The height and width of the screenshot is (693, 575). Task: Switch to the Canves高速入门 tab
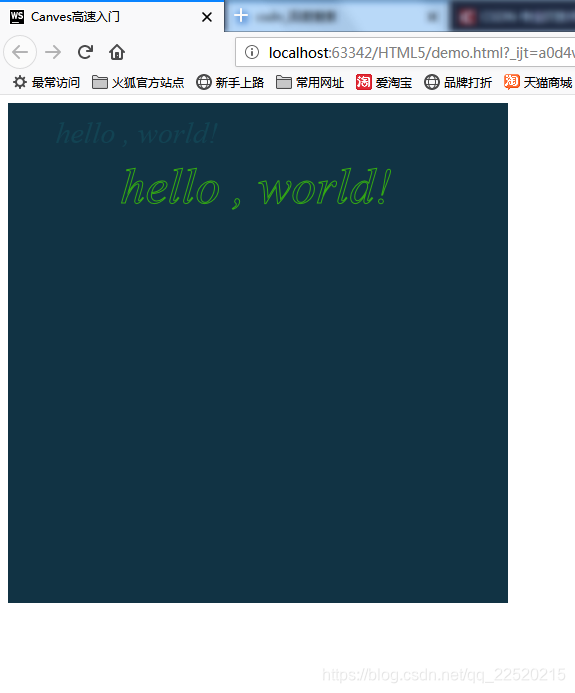click(x=112, y=17)
